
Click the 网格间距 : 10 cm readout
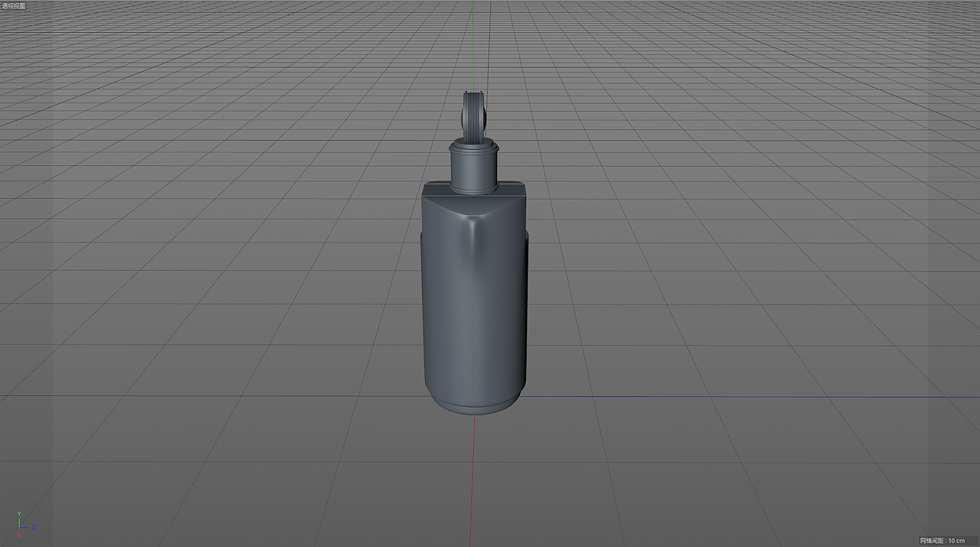click(942, 541)
